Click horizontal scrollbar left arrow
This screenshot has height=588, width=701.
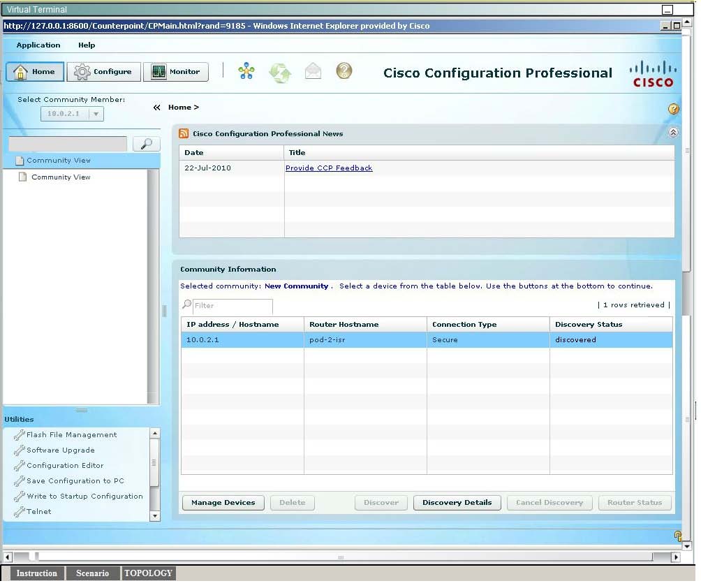pyautogui.click(x=8, y=557)
